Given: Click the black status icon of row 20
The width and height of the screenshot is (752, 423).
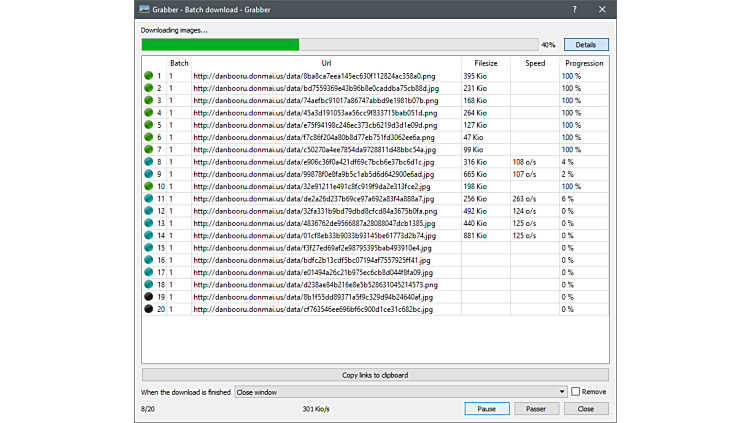Looking at the screenshot, I should click(148, 310).
